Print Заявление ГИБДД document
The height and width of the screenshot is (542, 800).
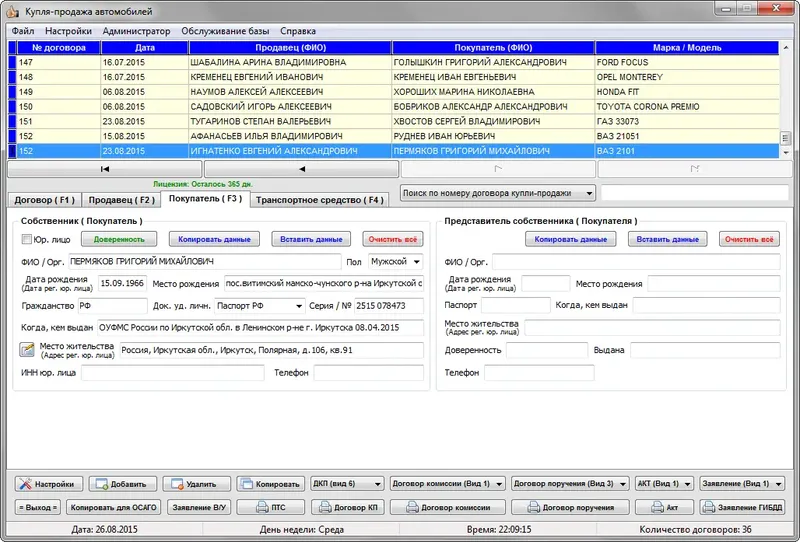point(742,507)
